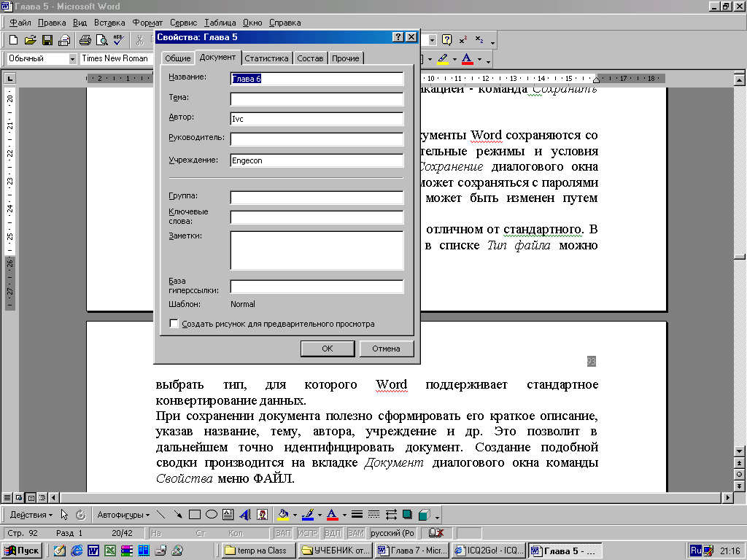This screenshot has height=560, width=747.
Task: Open formatting toolbar font color dropdown arrow
Action: pos(480,60)
